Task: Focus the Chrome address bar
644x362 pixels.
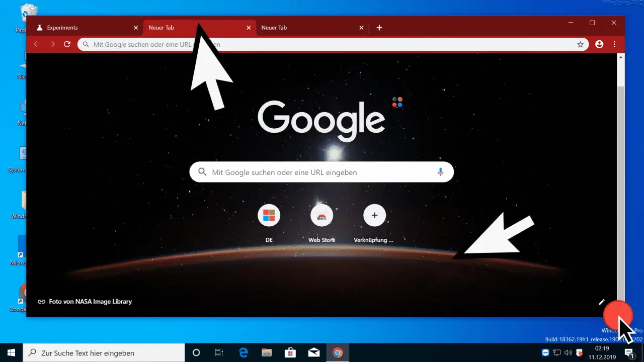Action: click(x=333, y=44)
